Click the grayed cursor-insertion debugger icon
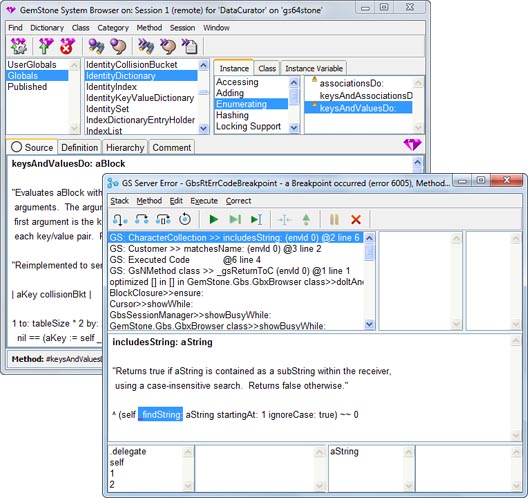Viewport: 528px width, 498px height. [284, 220]
